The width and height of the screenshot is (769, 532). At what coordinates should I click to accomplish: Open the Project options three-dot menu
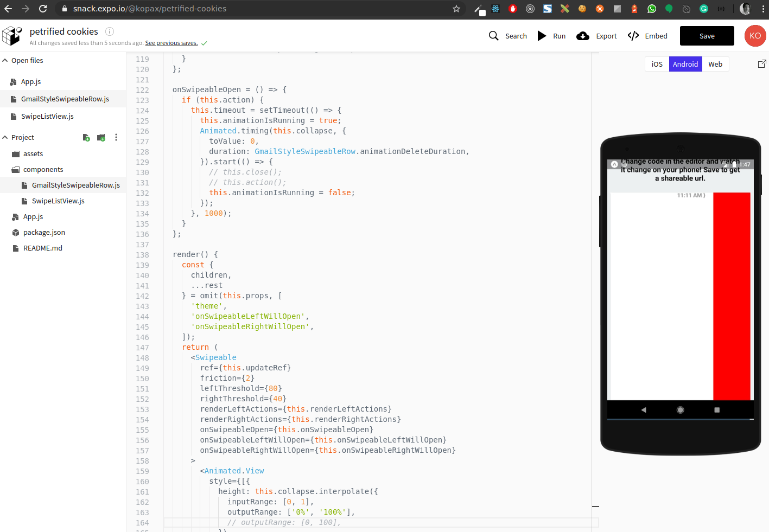click(116, 137)
